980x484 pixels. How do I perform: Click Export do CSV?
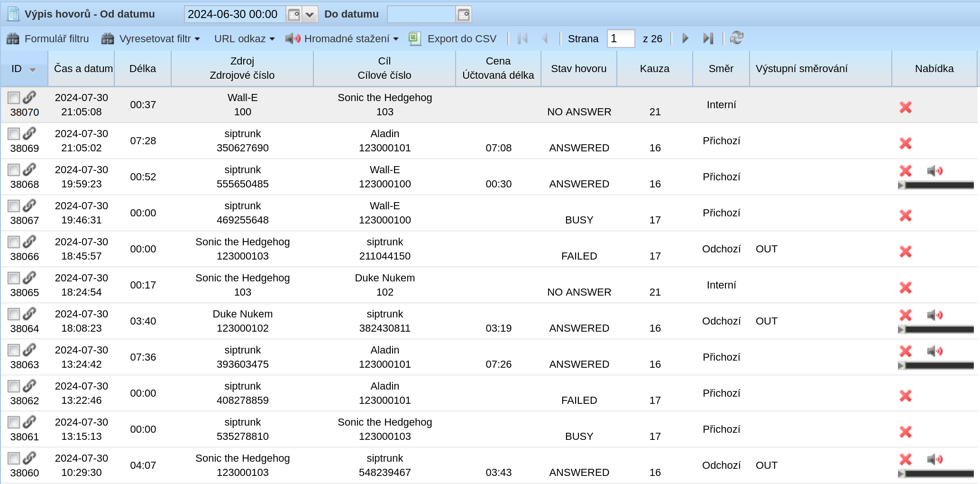(453, 39)
